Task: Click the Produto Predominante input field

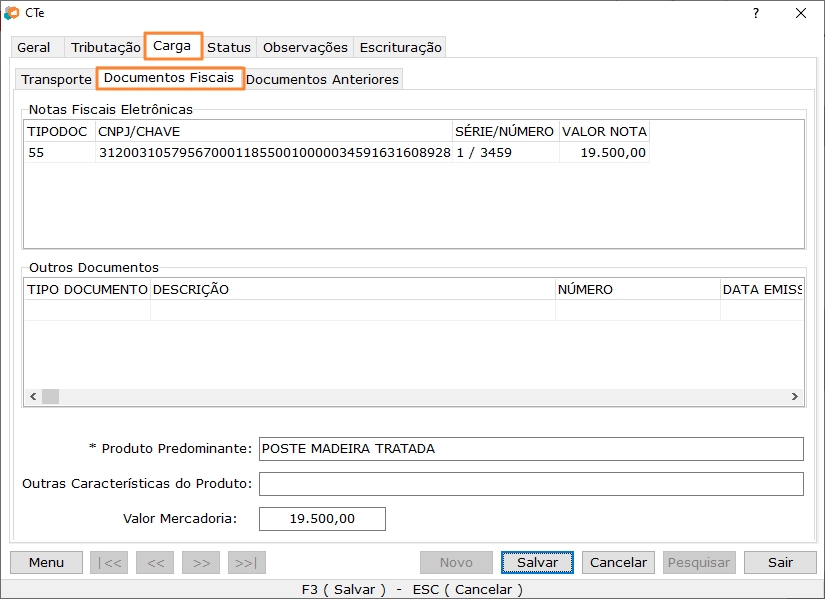Action: click(530, 448)
